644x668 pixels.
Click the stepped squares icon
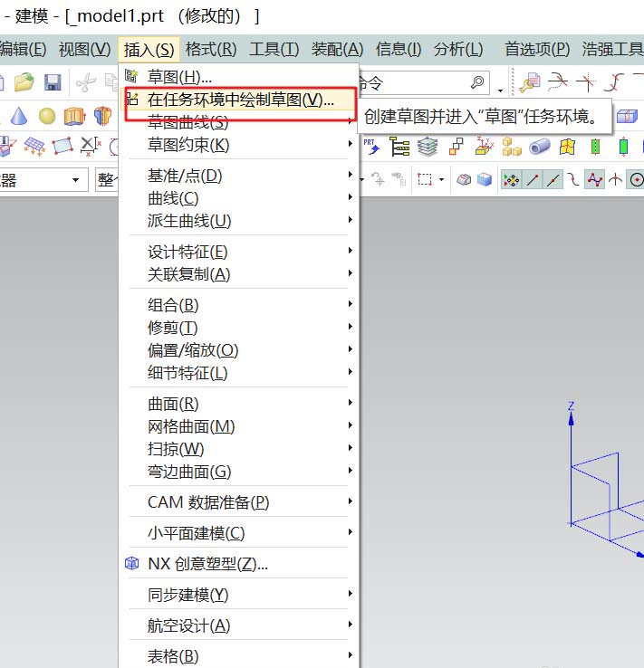point(456,147)
